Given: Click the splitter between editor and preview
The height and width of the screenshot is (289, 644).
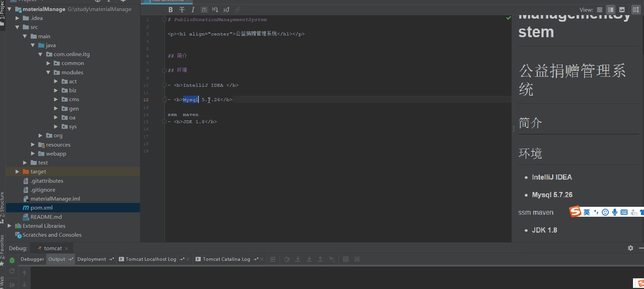Looking at the screenshot, I should 513,128.
